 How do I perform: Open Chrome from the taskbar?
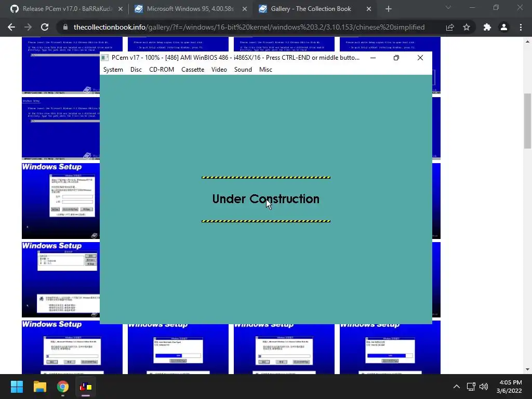coord(63,387)
